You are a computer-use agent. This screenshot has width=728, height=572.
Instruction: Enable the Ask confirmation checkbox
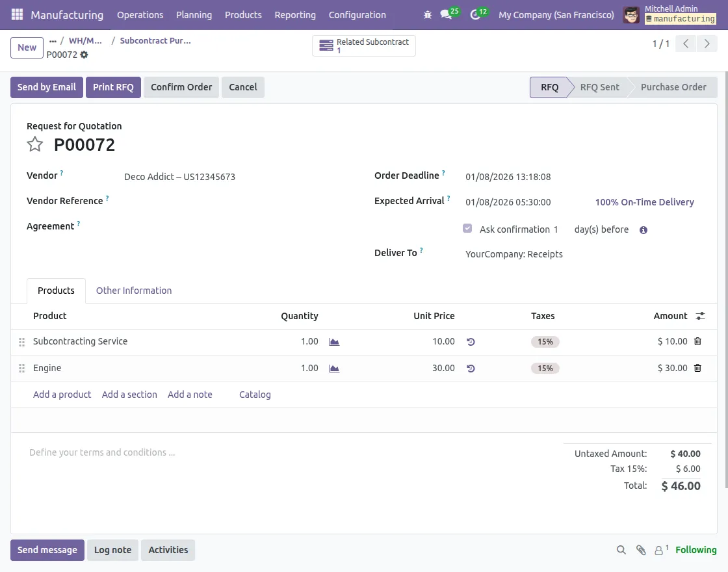467,228
